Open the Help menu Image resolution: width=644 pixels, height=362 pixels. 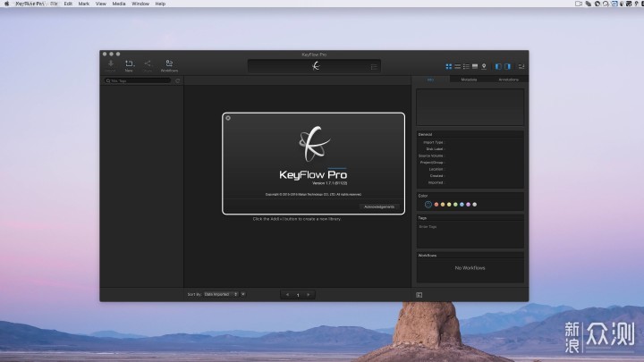tap(160, 4)
